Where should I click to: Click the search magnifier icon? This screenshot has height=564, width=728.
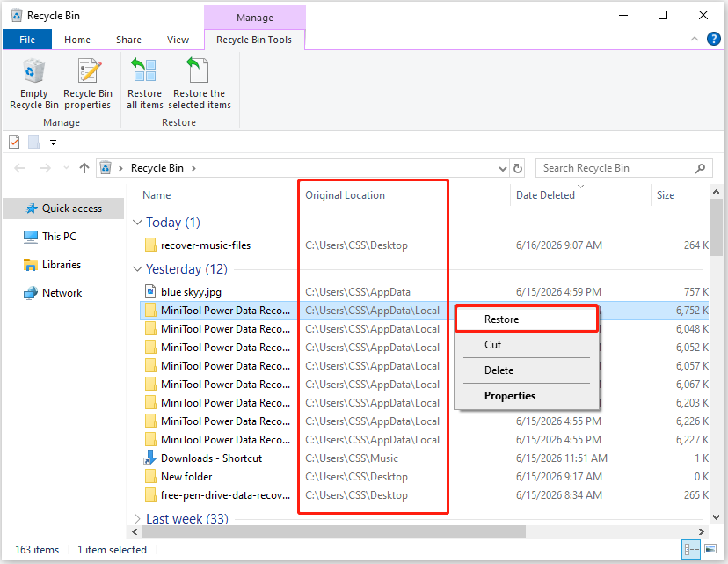(700, 168)
